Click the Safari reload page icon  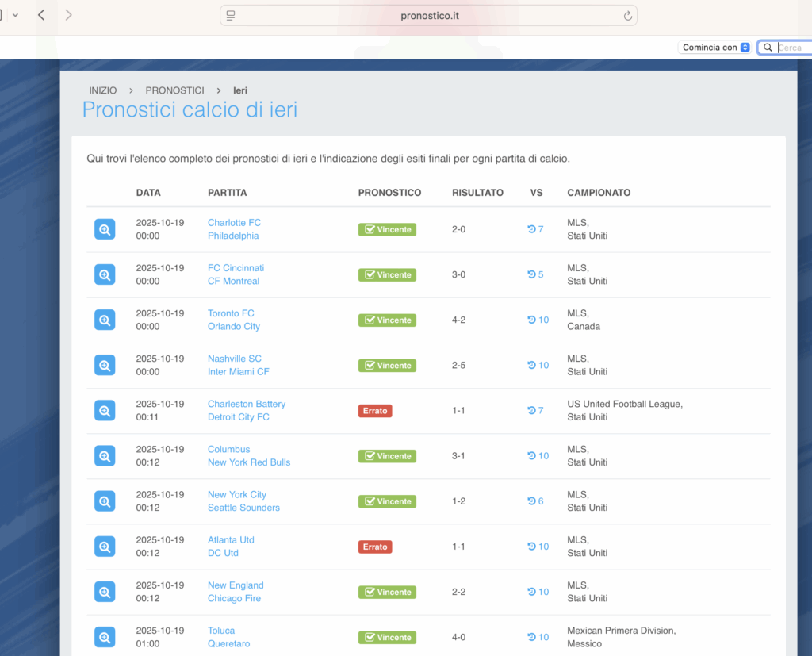tap(627, 16)
